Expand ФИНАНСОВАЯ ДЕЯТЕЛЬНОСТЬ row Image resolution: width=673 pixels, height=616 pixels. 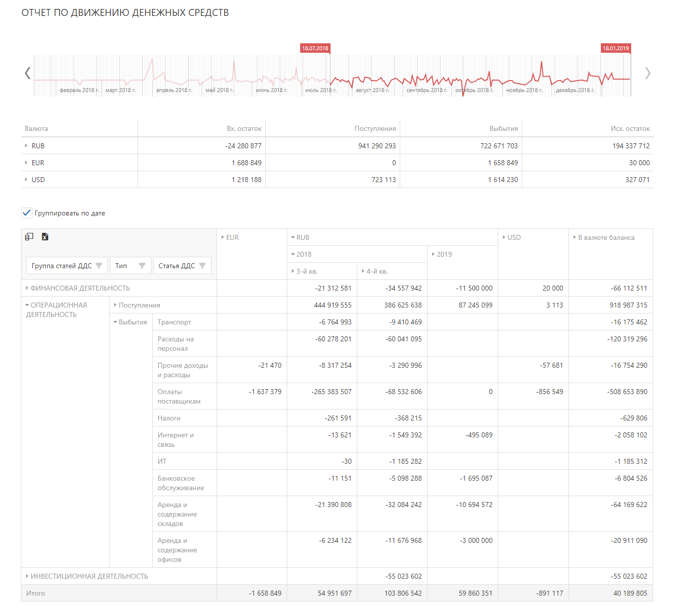pyautogui.click(x=27, y=288)
